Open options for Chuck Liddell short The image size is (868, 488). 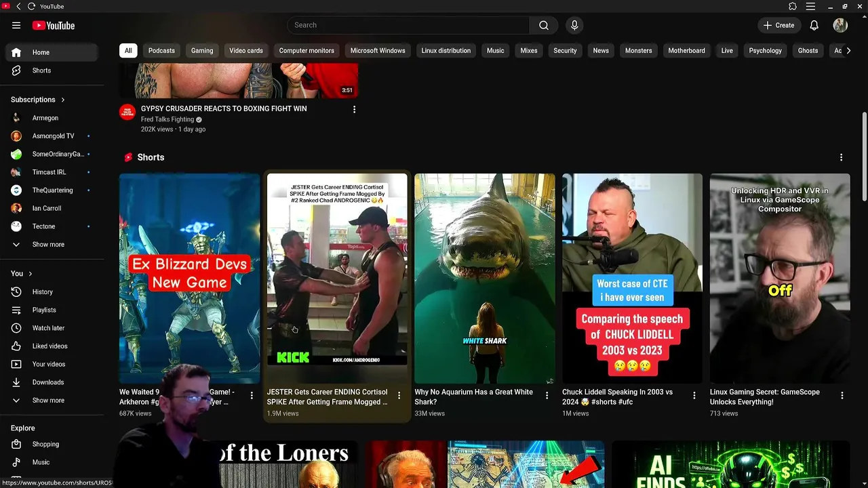click(x=694, y=395)
